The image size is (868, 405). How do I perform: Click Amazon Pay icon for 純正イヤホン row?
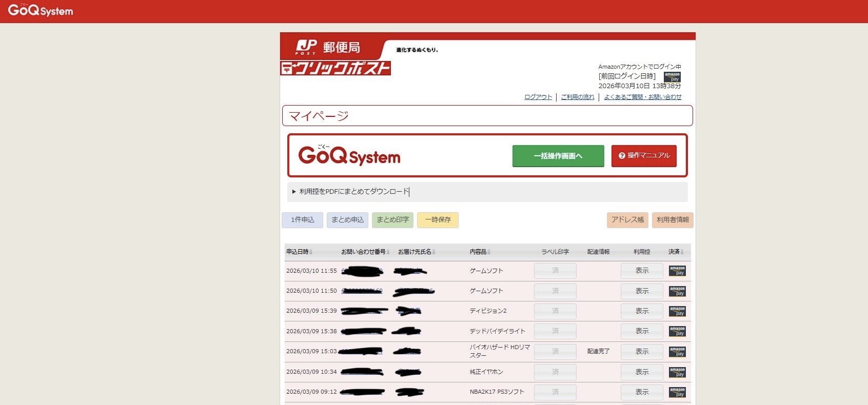(x=677, y=372)
